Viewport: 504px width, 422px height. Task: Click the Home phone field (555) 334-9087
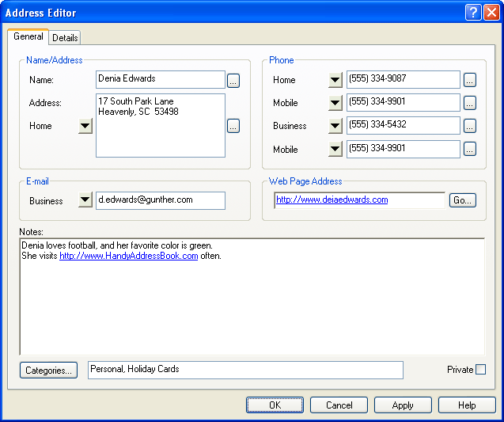404,79
